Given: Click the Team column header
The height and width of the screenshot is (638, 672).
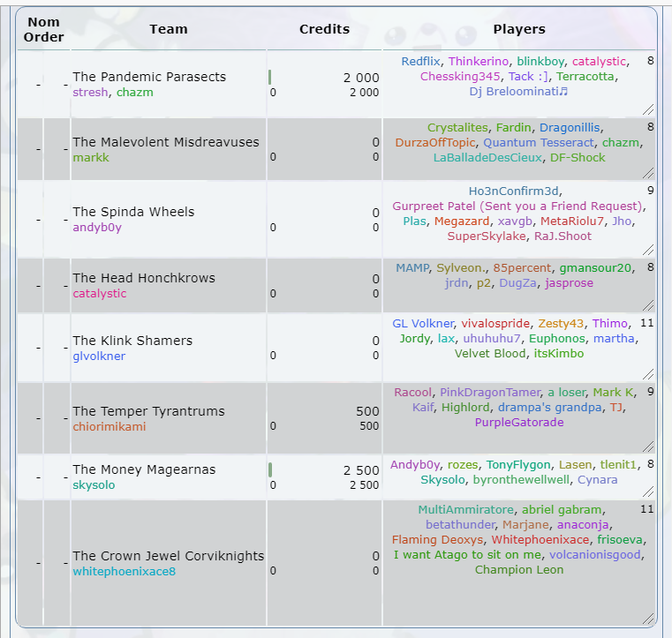Looking at the screenshot, I should click(x=169, y=29).
